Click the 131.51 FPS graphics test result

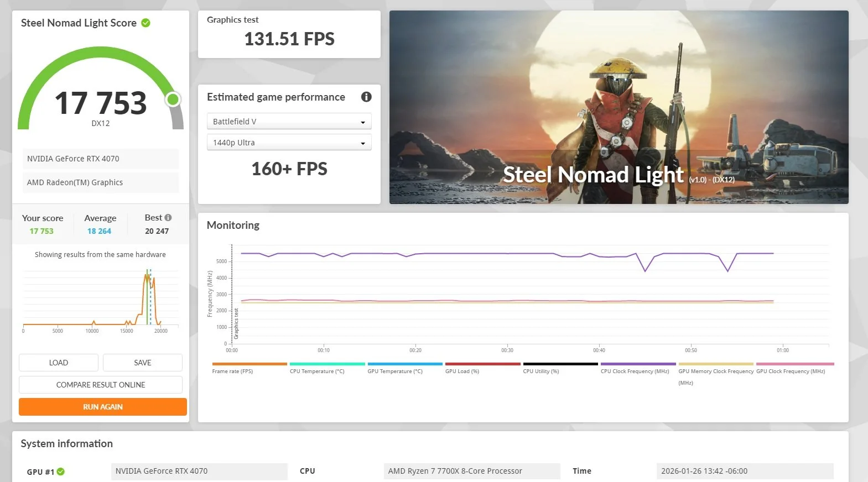(x=289, y=39)
